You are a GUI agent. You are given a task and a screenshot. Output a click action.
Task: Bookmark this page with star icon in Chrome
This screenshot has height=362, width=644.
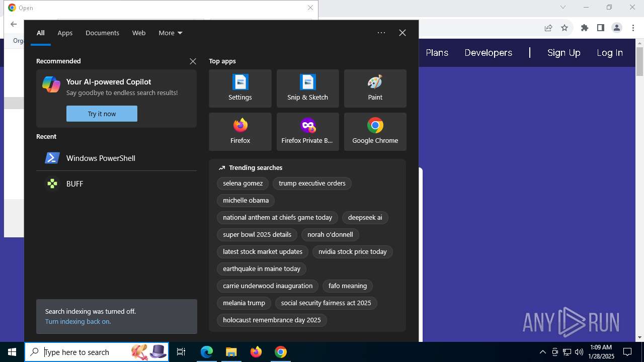565,28
